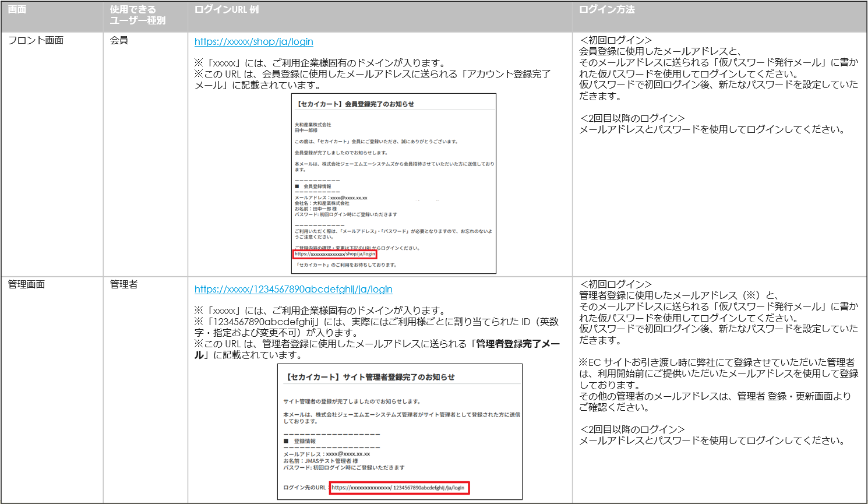This screenshot has height=504, width=868.
Task: Click <初回ログイン> heading in the フロント画面 row
Action: 616,40
